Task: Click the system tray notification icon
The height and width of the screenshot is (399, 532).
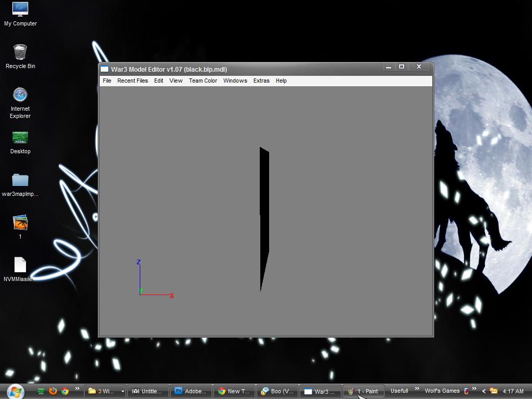Action: (x=494, y=391)
